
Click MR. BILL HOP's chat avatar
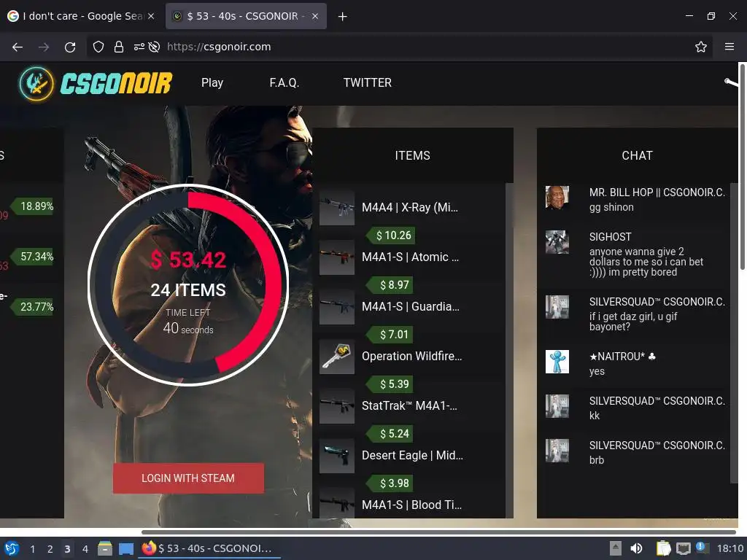tap(557, 198)
